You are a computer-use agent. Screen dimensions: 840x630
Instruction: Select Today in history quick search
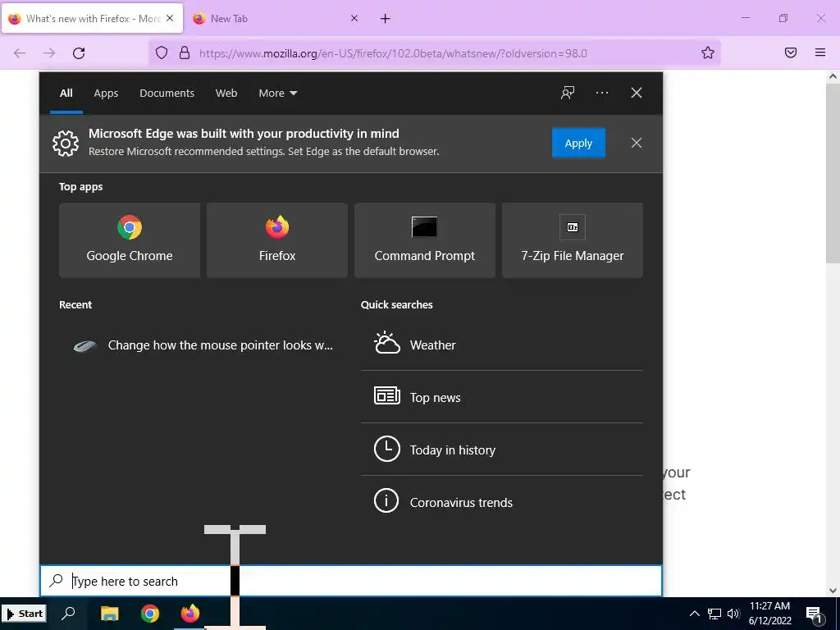click(502, 450)
